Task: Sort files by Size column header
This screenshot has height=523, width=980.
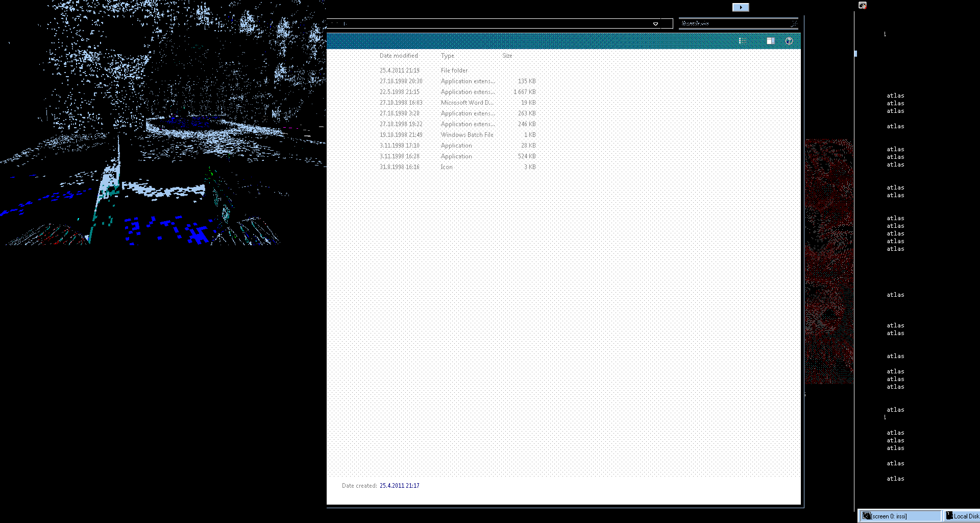Action: click(x=507, y=56)
